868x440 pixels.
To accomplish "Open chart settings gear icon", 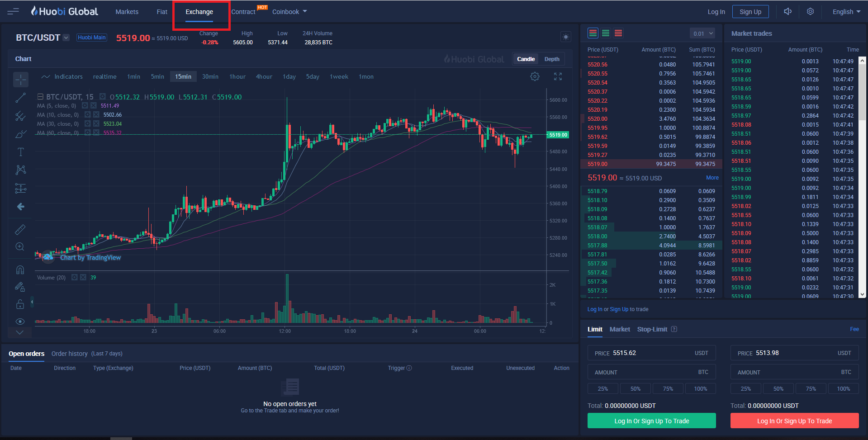I will pos(535,76).
